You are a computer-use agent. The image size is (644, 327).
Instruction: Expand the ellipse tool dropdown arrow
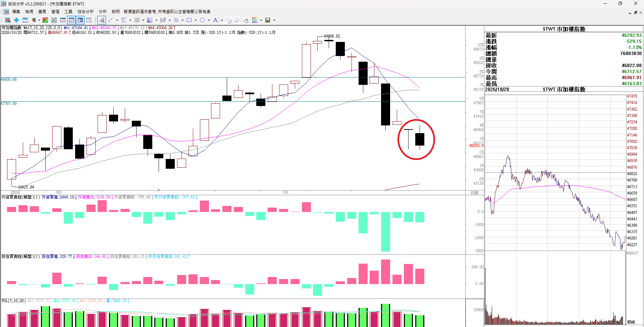[x=209, y=20]
